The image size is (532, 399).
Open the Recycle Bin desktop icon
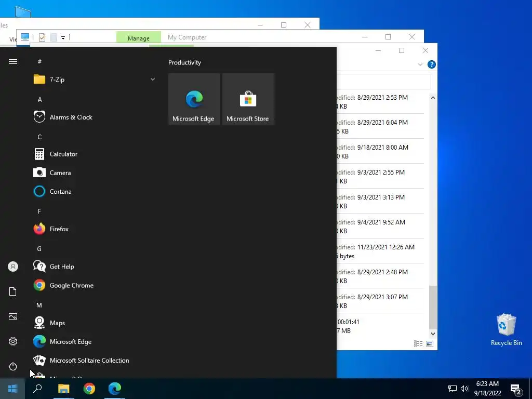click(x=506, y=330)
